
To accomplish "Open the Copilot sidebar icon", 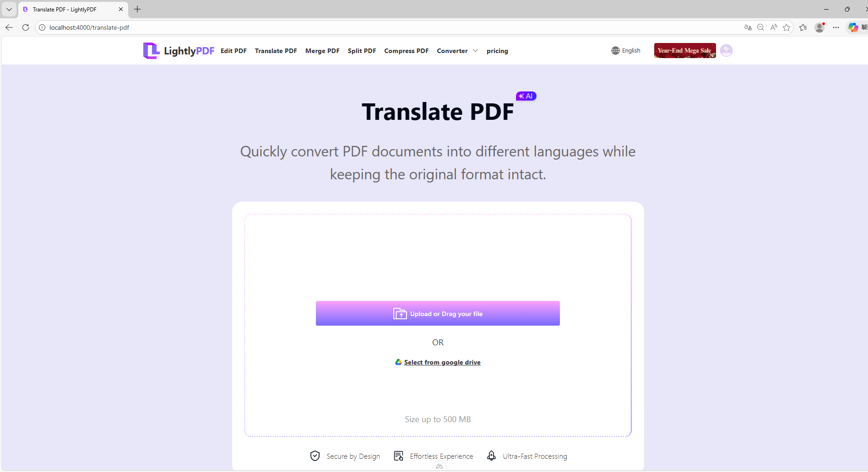I will tap(853, 27).
